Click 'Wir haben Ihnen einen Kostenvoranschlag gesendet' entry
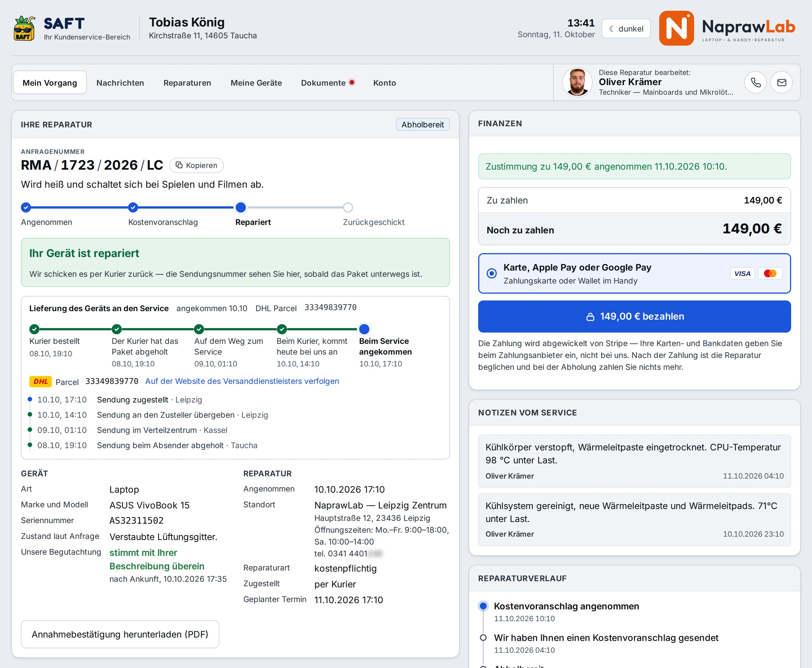The image size is (812, 668). pyautogui.click(x=606, y=638)
